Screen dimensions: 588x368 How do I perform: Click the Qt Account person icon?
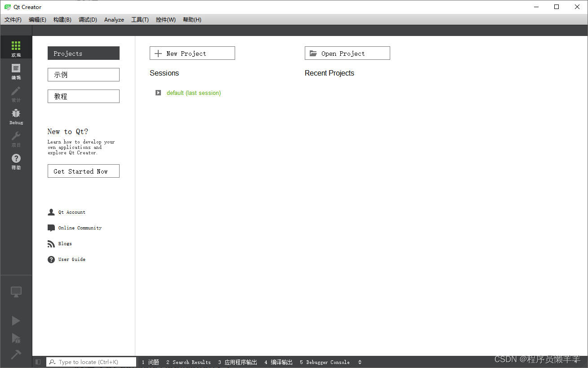point(51,212)
